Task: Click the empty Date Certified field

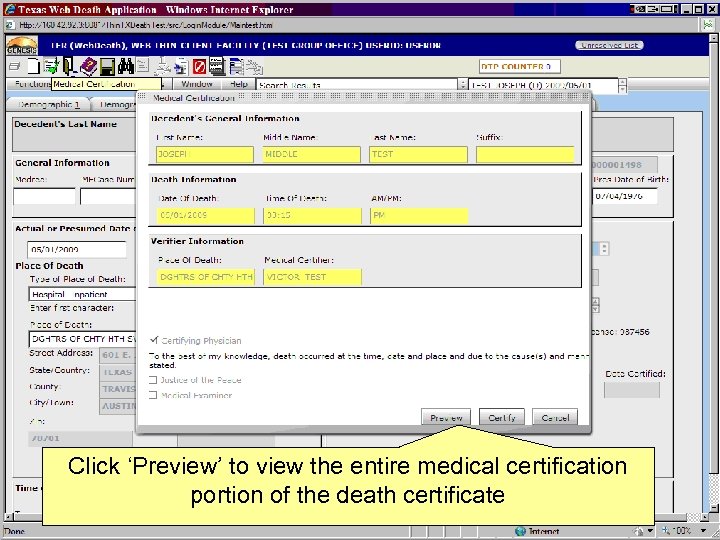Action: 632,389
